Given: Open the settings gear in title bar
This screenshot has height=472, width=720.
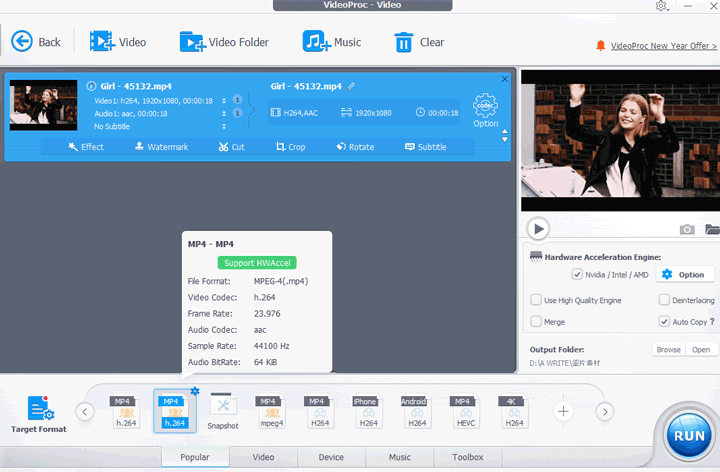Looking at the screenshot, I should (x=661, y=6).
